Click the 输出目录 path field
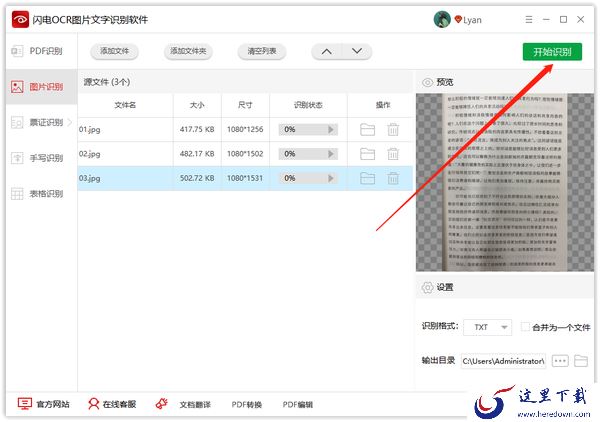This screenshot has height=422, width=600. [x=504, y=361]
